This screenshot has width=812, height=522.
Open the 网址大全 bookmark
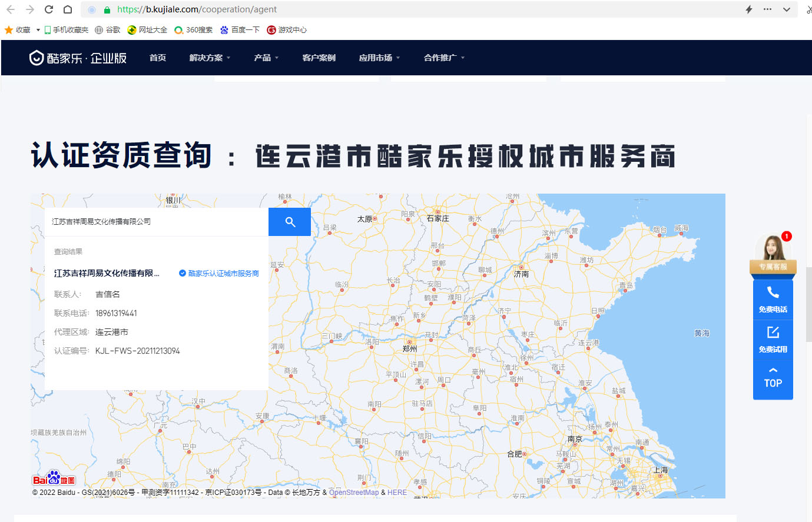[147, 29]
